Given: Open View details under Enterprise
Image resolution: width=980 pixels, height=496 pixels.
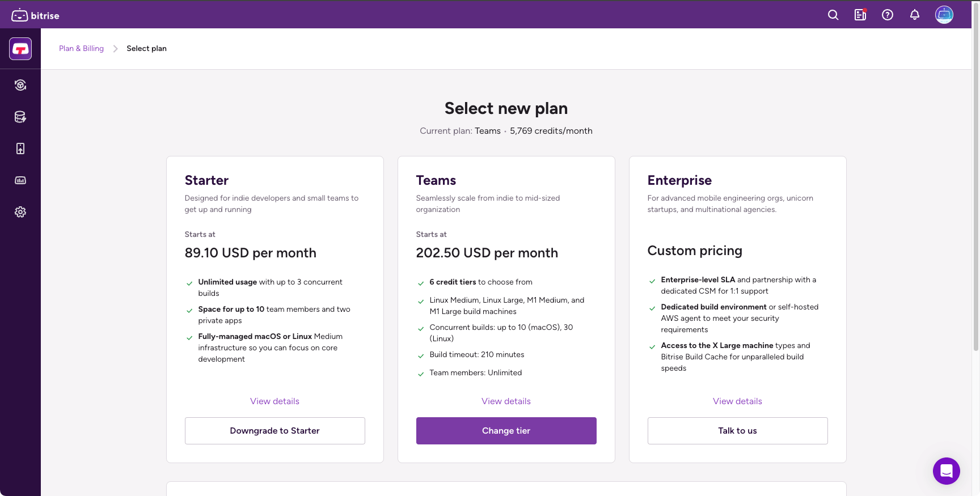Looking at the screenshot, I should (737, 401).
